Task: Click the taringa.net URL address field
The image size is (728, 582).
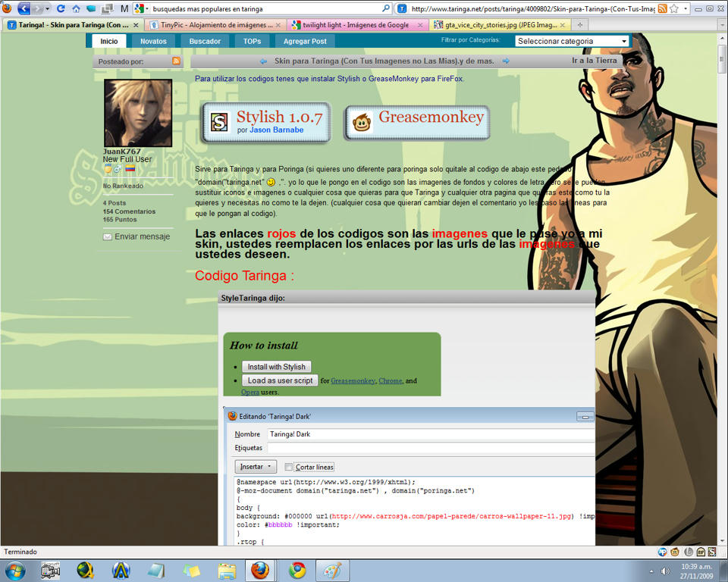Action: 532,8
